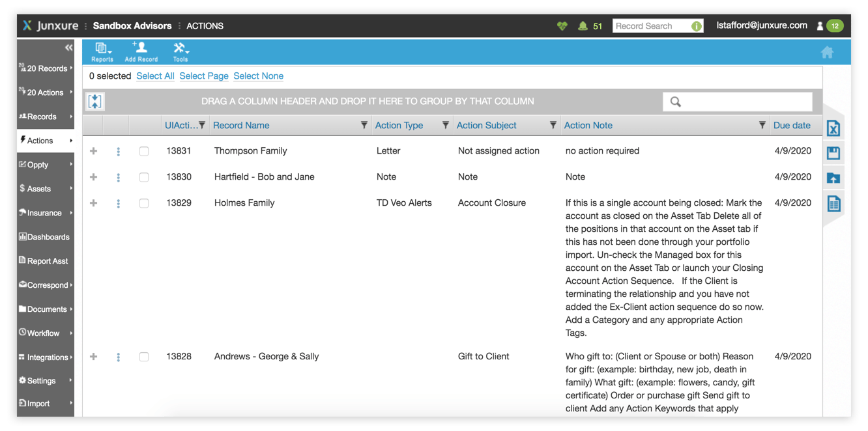Filter the Record Name column
The width and height of the screenshot is (868, 431).
(364, 125)
